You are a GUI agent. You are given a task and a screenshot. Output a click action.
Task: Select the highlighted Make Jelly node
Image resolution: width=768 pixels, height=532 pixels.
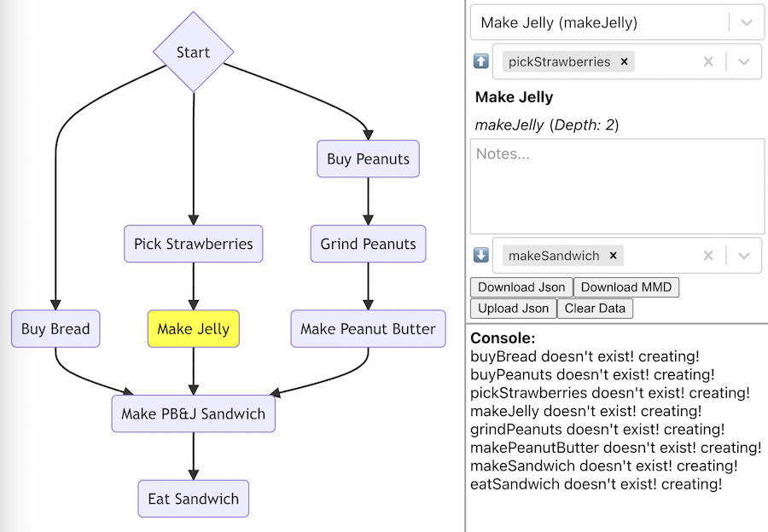(x=194, y=329)
